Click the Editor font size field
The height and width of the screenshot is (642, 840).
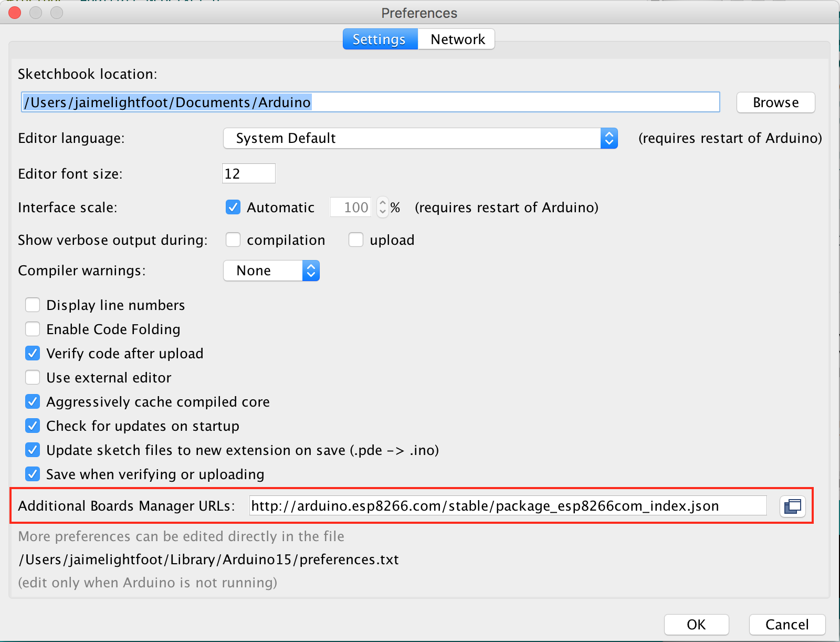click(249, 173)
